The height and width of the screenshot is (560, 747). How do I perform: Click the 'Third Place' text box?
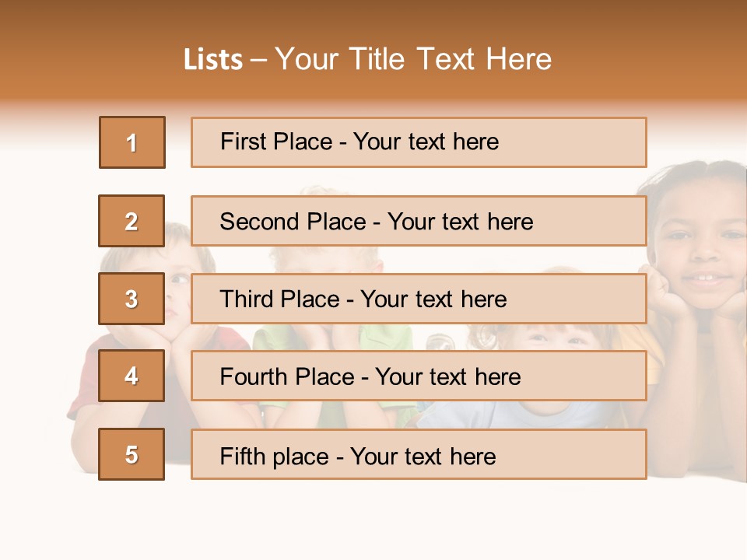click(419, 299)
